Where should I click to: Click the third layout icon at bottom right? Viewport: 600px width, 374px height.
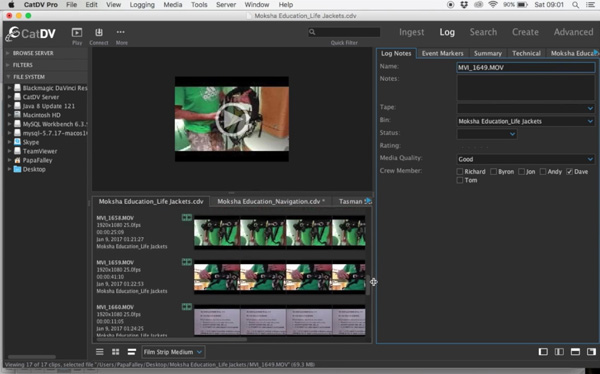(x=575, y=352)
